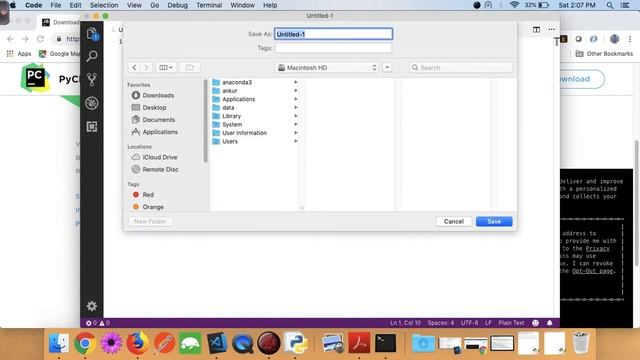The image size is (640, 360).
Task: Click the New Folder button
Action: click(150, 221)
